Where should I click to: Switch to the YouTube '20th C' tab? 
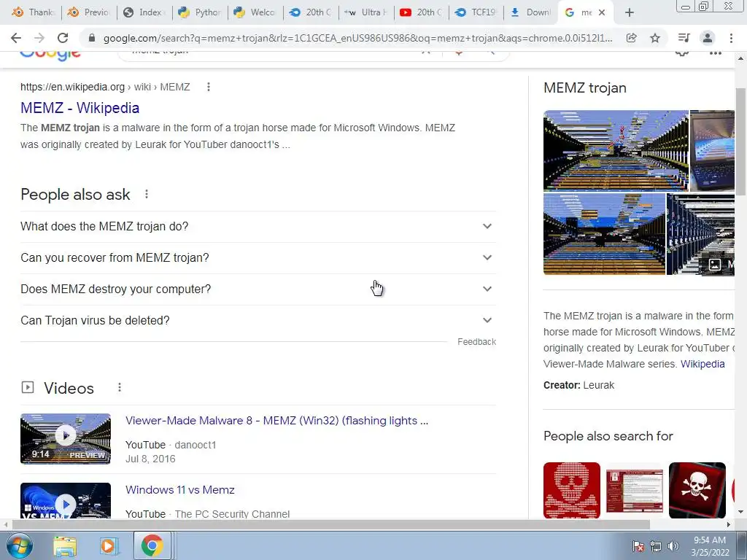421,12
